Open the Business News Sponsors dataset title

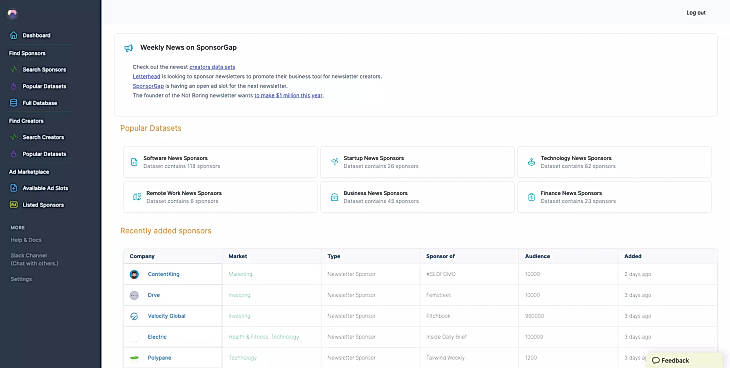(x=376, y=193)
